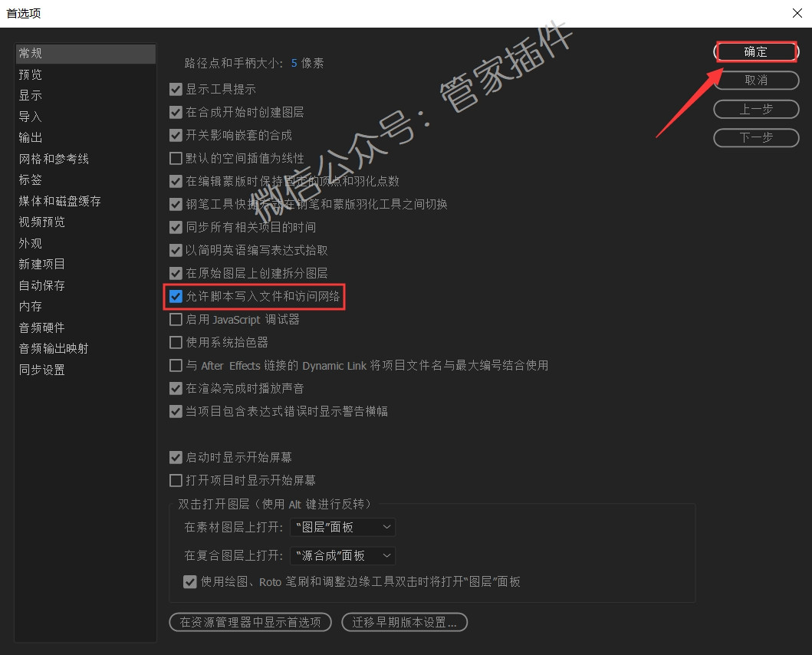Select the 常规 preferences category
The image size is (812, 655).
click(85, 54)
